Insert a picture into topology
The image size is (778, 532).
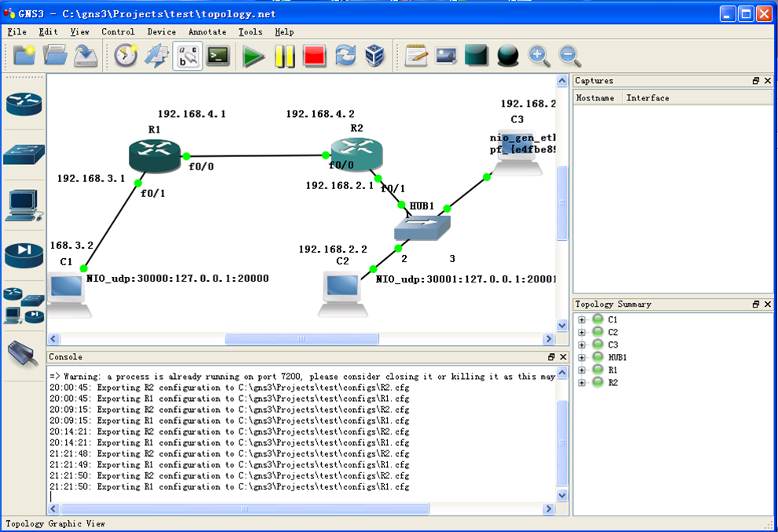pyautogui.click(x=446, y=56)
